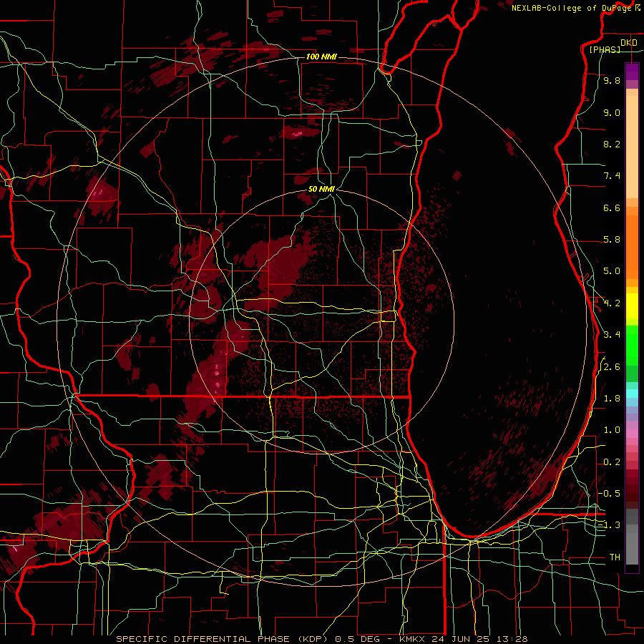644x644 pixels.
Task: Click the 7.4 value on color scale
Action: [612, 176]
